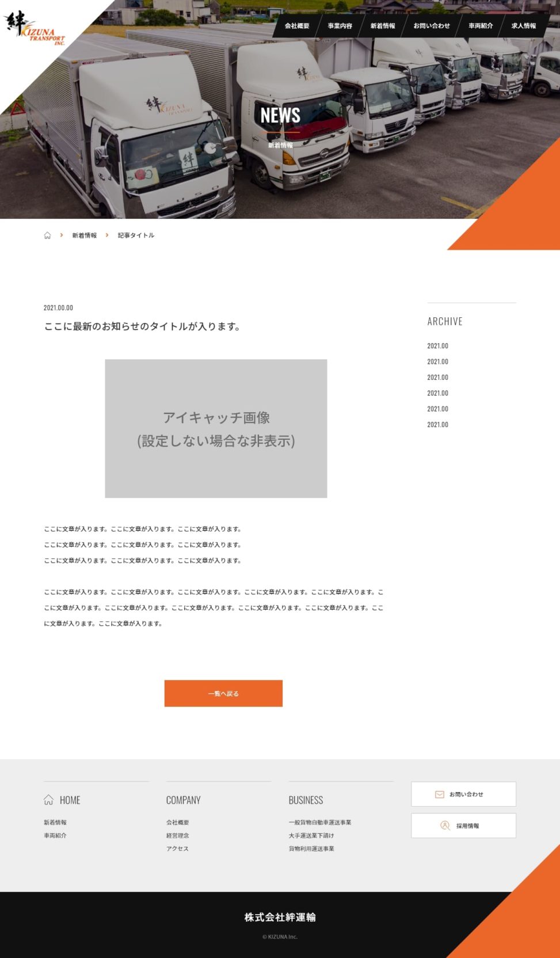Viewport: 560px width, 958px height.
Task: Open 経営理念 footer link
Action: pyautogui.click(x=177, y=835)
